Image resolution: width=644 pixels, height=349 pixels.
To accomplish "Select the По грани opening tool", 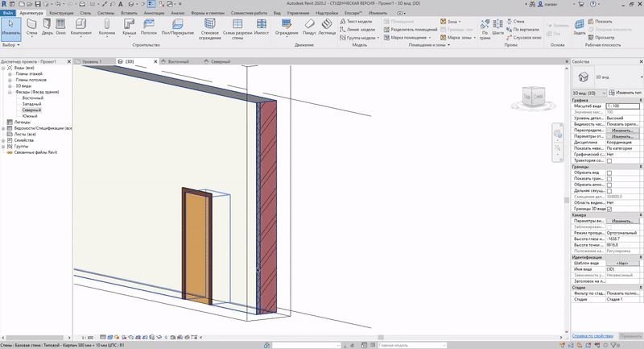I will pos(485,29).
